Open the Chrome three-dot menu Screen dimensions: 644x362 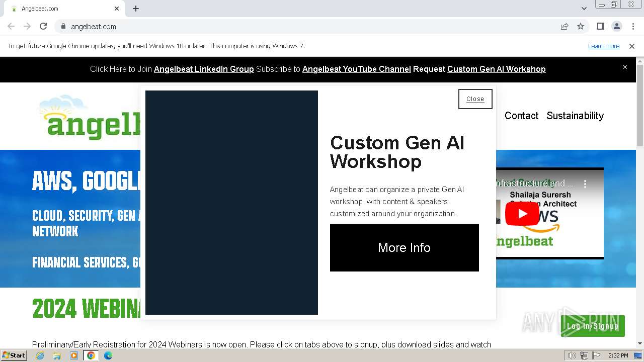pyautogui.click(x=633, y=26)
